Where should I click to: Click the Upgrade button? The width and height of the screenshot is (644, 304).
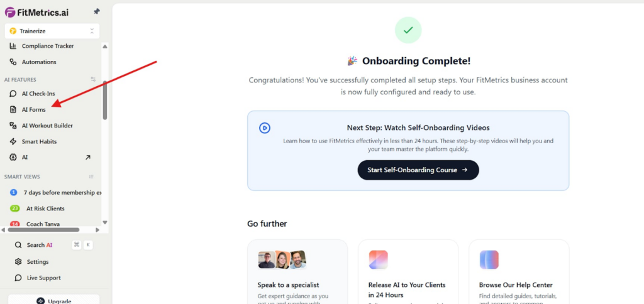coord(54,300)
